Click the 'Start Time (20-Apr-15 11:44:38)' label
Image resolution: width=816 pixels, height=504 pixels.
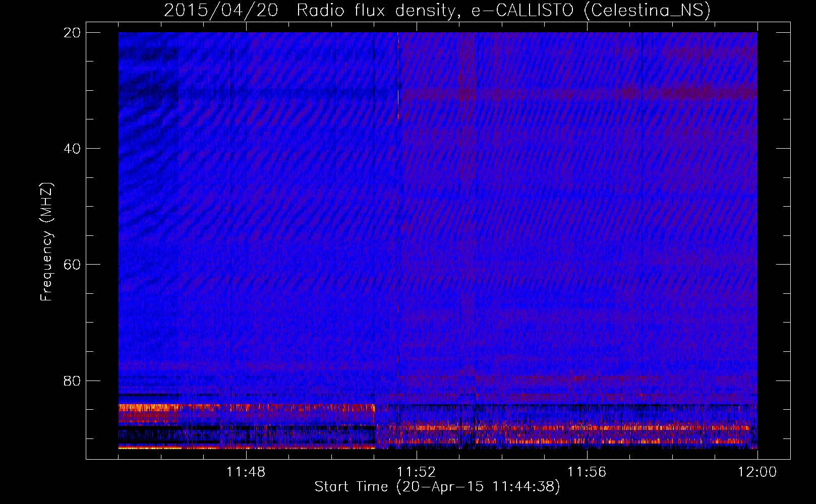(437, 487)
